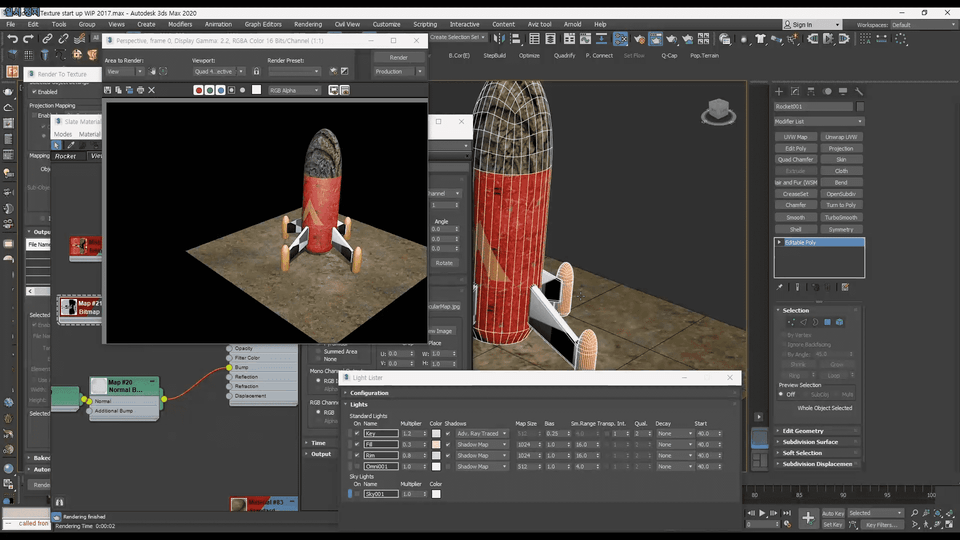The width and height of the screenshot is (960, 540).
Task: Click the Redo arrow icon
Action: coord(28,39)
